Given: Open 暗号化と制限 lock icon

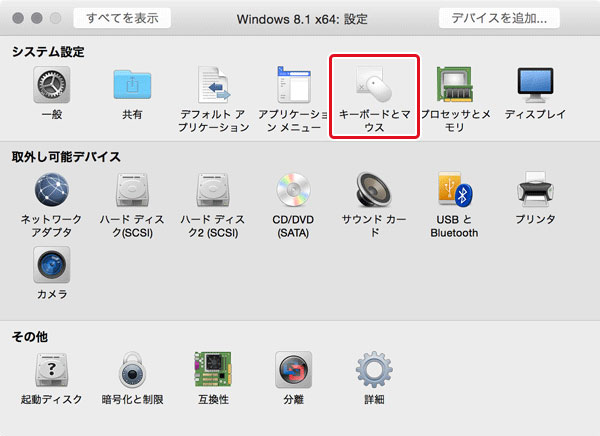Looking at the screenshot, I should pos(132,370).
